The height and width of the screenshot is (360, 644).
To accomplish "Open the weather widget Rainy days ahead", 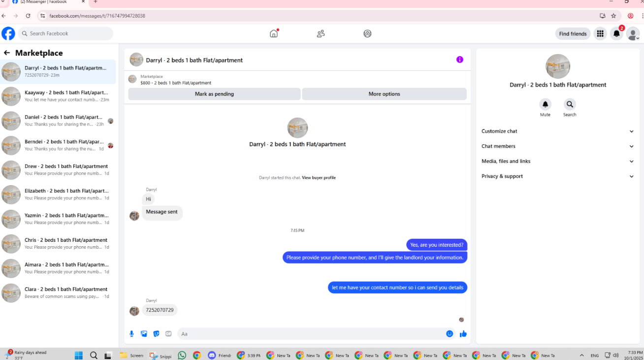I will point(27,355).
